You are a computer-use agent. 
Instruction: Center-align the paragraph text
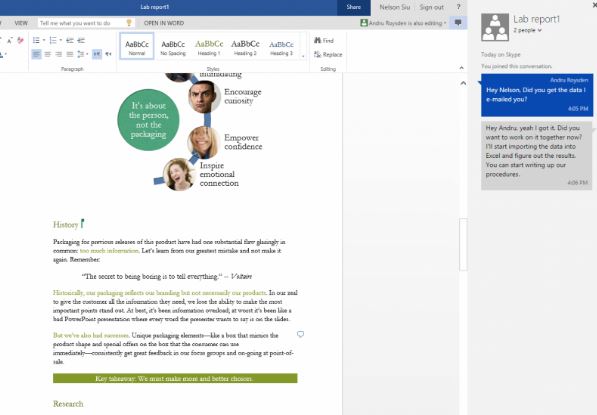tap(48, 54)
